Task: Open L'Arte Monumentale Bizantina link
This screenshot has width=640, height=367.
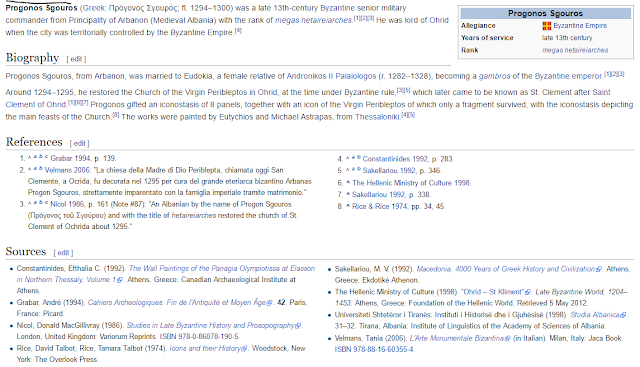Action: click(457, 338)
